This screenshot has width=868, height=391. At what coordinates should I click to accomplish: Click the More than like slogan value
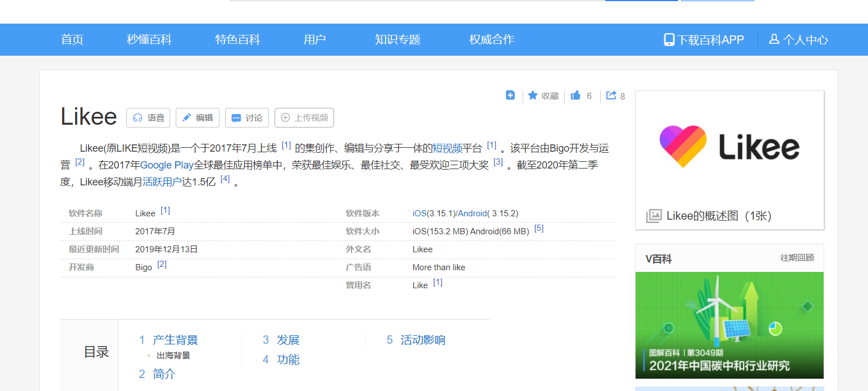439,267
